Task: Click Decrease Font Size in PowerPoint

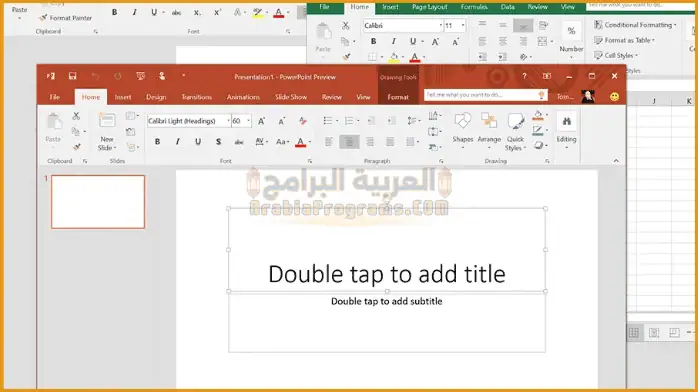Action: tap(282, 121)
